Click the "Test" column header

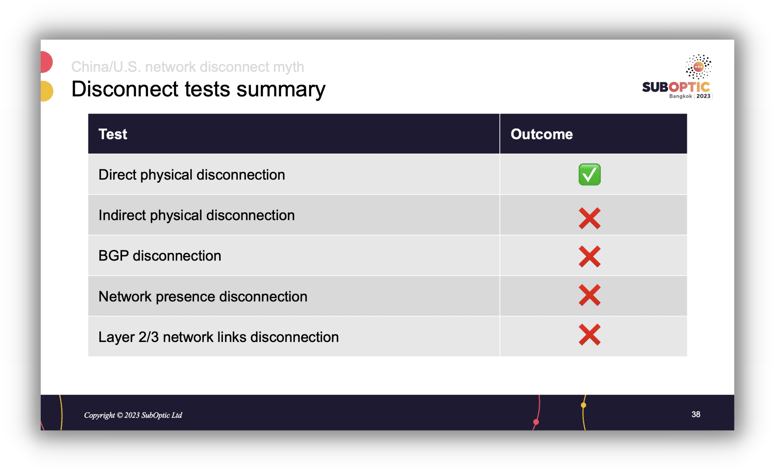tap(113, 134)
